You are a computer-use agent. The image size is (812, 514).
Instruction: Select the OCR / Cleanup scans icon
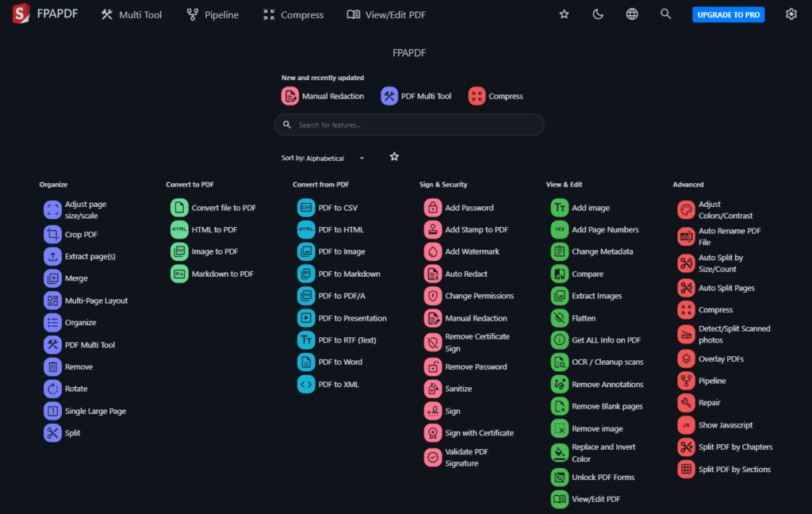pos(560,362)
